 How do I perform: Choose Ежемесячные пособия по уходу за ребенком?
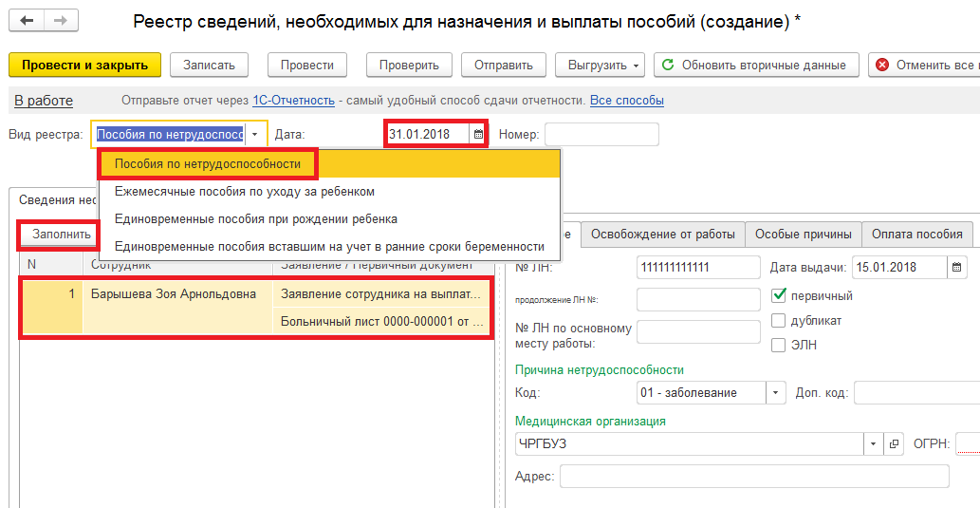click(x=329, y=192)
